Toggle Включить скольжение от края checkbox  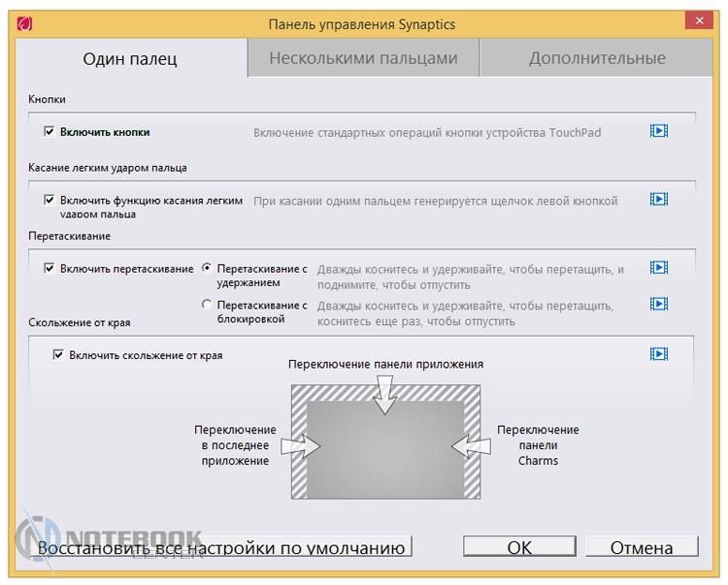pyautogui.click(x=58, y=355)
